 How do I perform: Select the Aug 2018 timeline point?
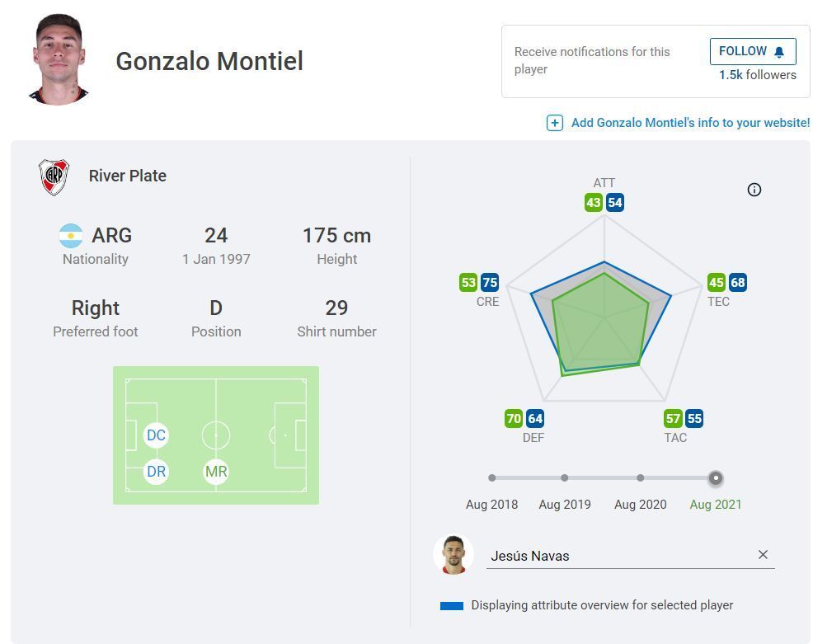[492, 477]
